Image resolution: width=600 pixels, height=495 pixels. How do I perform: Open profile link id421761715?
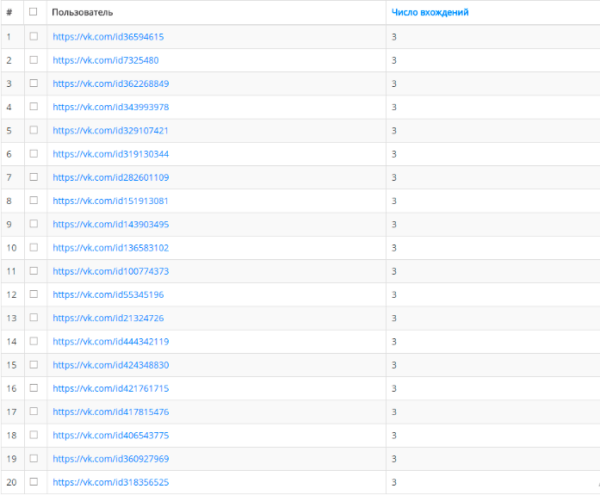click(x=111, y=388)
